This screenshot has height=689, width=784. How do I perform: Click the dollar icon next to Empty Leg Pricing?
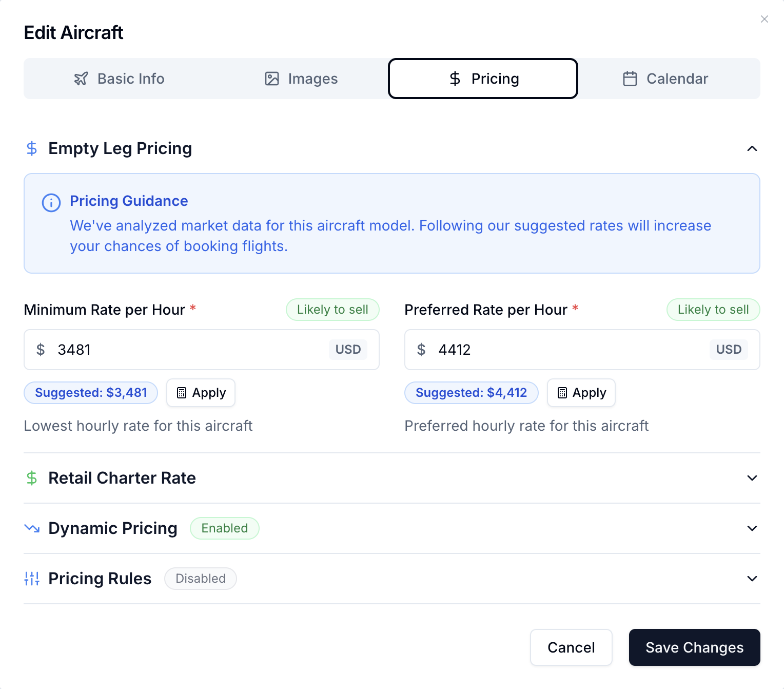coord(32,148)
